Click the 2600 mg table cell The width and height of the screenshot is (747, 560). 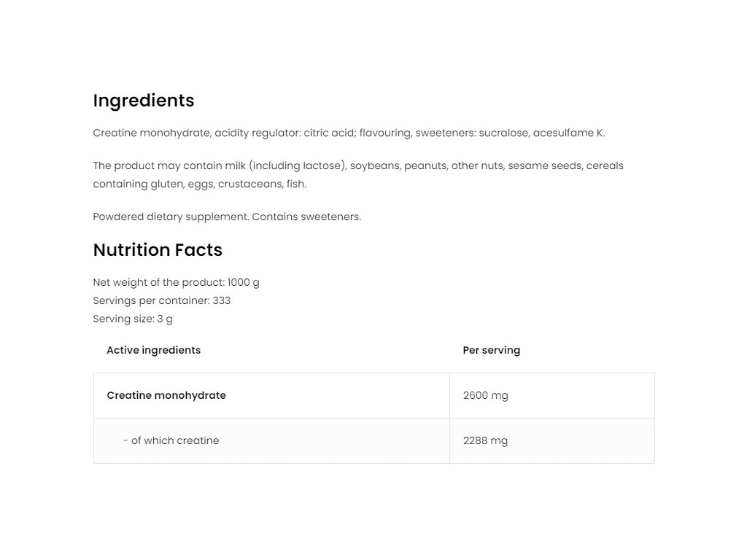[485, 395]
